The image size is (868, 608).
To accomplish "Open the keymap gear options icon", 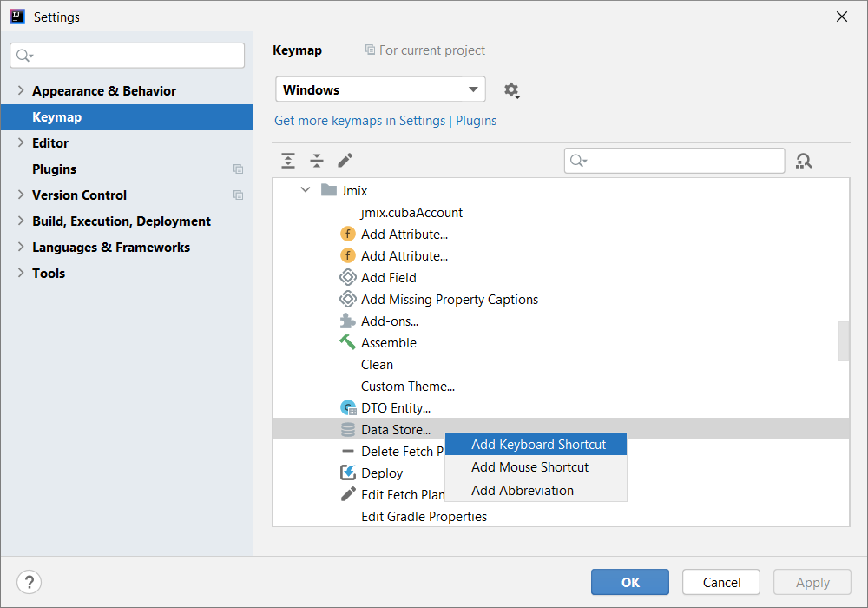I will pos(511,90).
